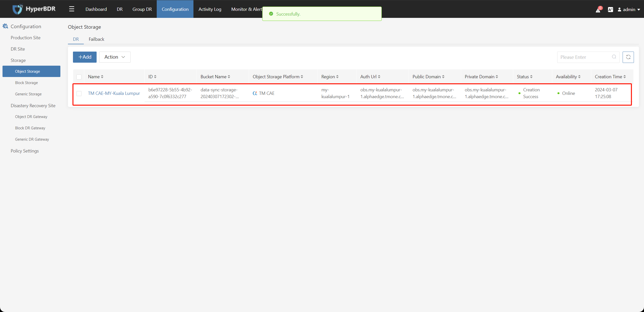Screen dimensions: 644x312
Task: Open TM CAE-MY-Kuala Lumpur storage link
Action: click(x=114, y=93)
